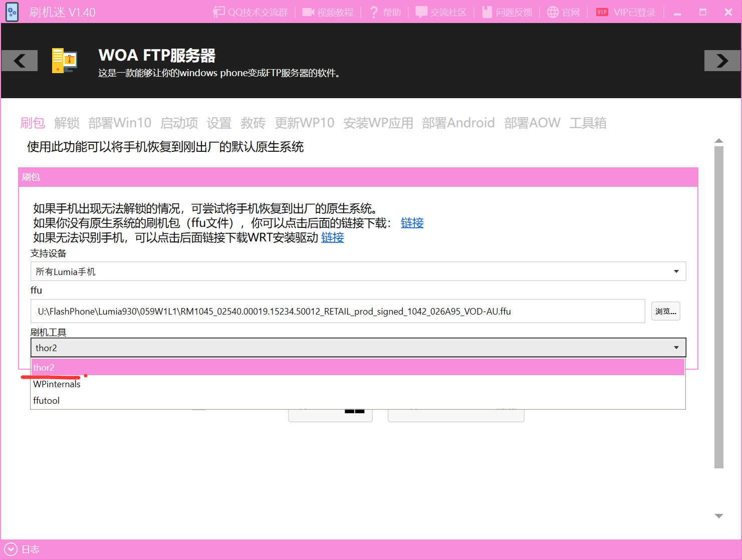Viewport: 742px width, 560px height.
Task: Visit 官网 globe icon
Action: point(553,12)
